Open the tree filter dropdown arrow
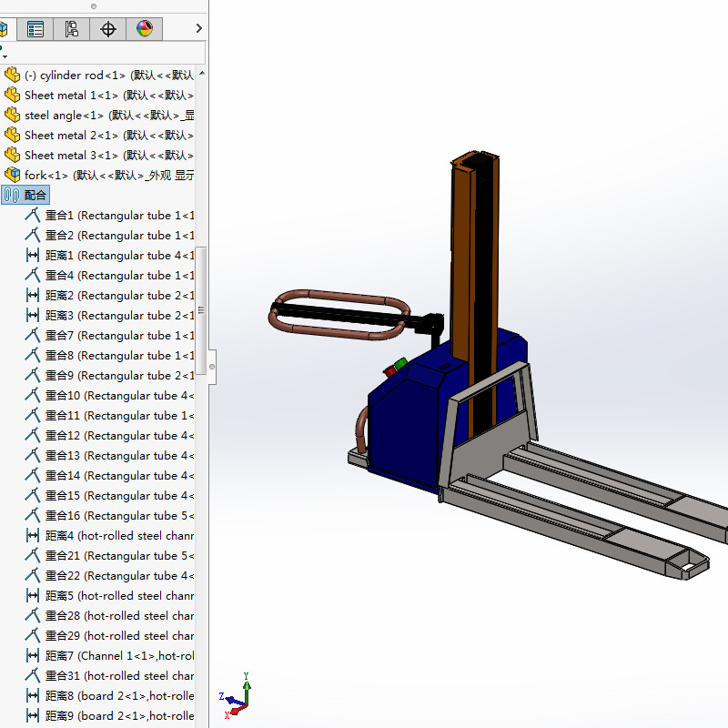This screenshot has width=728, height=728. pyautogui.click(x=5, y=56)
